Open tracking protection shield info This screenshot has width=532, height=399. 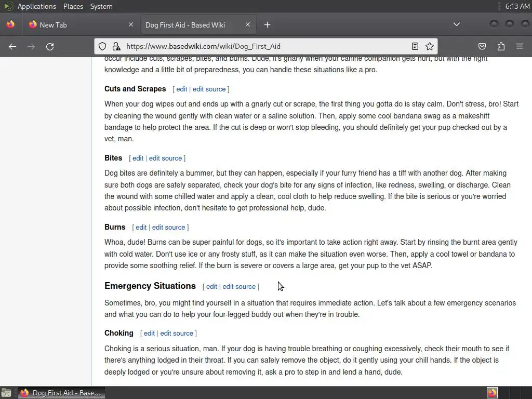(x=102, y=46)
